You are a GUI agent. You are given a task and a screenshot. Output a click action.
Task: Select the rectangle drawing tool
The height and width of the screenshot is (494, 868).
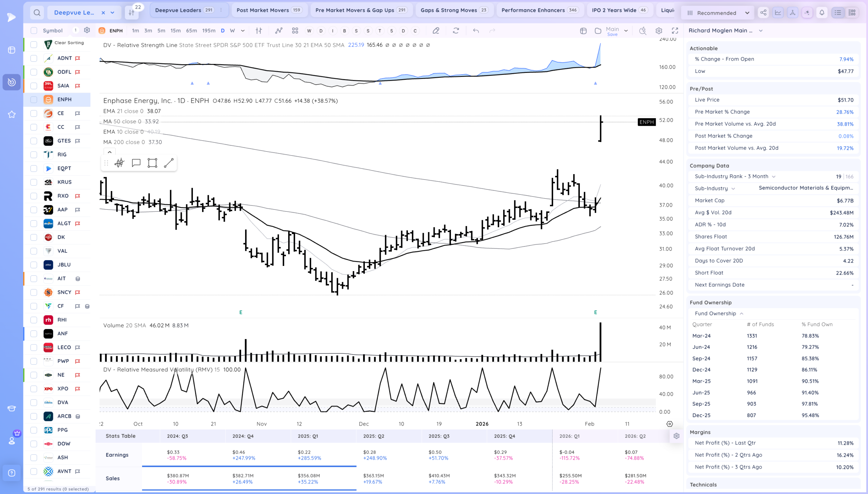153,163
